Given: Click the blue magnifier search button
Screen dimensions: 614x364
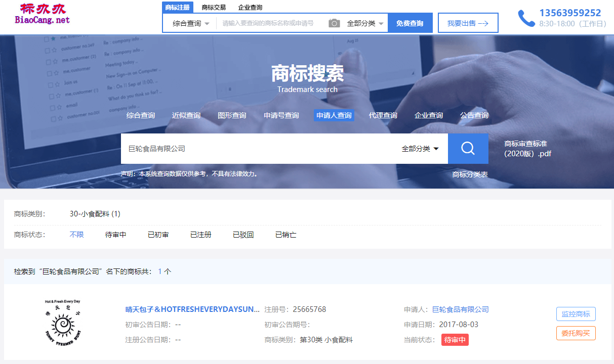Looking at the screenshot, I should (x=468, y=149).
